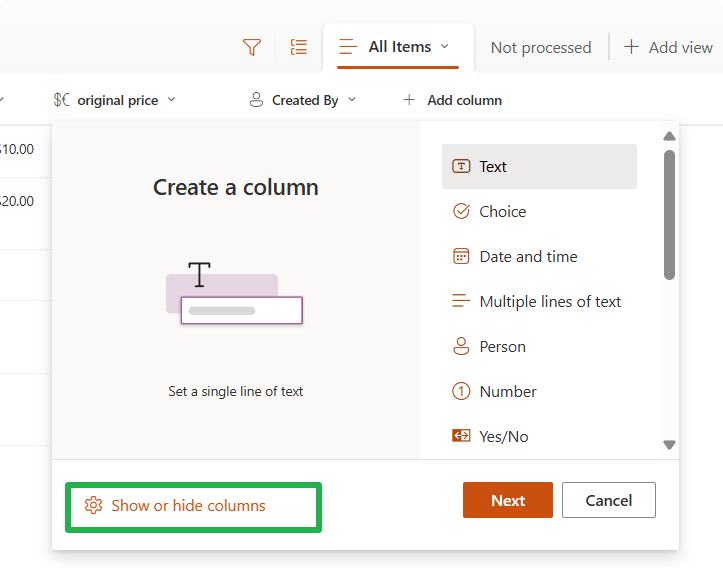Click the Cancel button
The width and height of the screenshot is (723, 568).
pos(609,500)
